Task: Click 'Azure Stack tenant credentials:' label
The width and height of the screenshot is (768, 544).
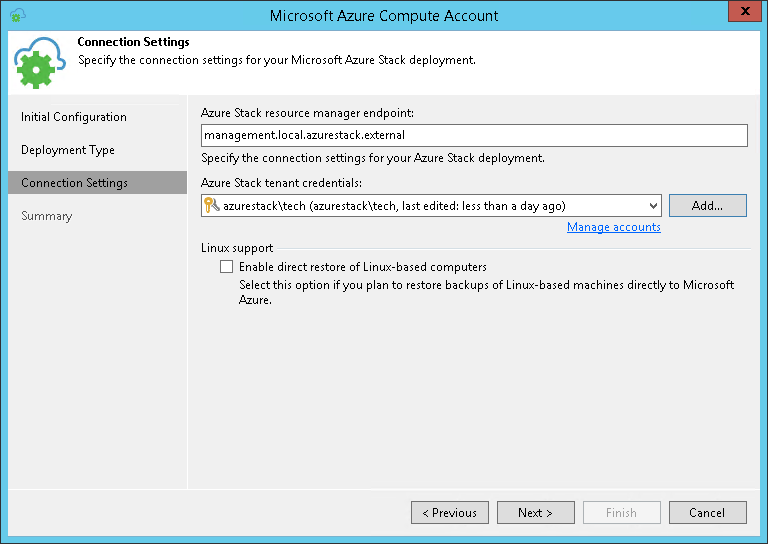Action: tap(281, 183)
